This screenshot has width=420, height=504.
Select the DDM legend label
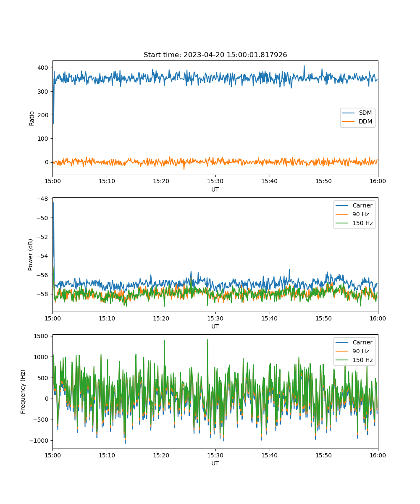point(365,121)
